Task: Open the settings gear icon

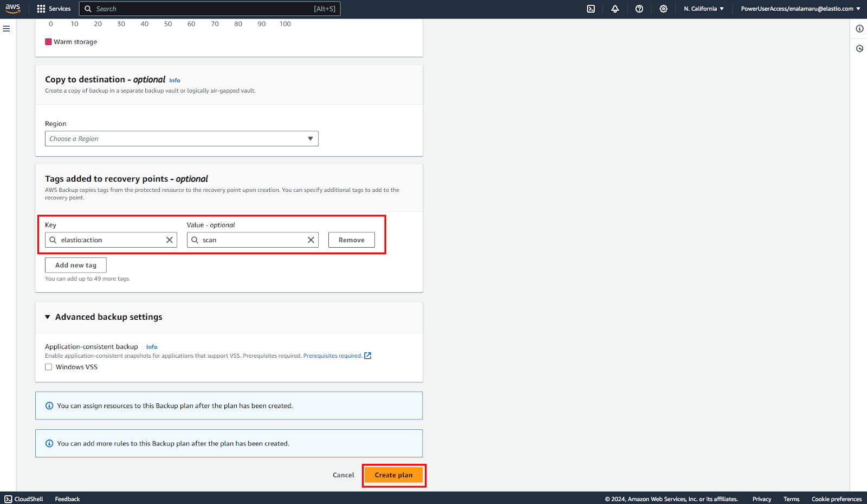Action: 663,9
